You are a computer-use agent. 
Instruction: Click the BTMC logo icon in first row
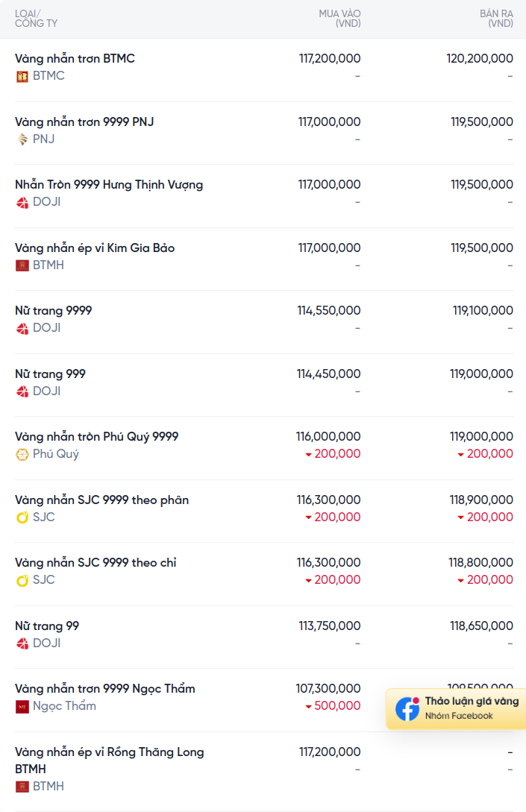point(22,77)
